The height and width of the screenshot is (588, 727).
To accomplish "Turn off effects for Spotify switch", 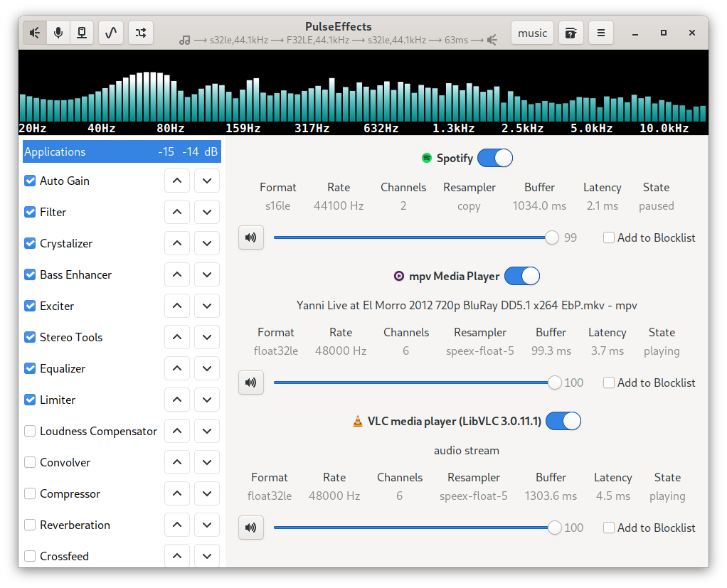I will (x=495, y=158).
